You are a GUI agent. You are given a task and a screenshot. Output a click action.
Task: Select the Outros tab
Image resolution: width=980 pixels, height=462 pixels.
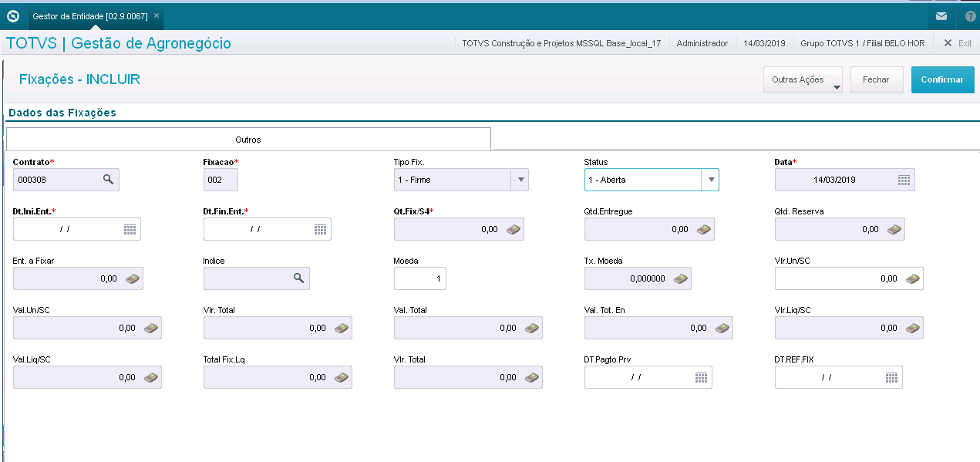click(x=248, y=140)
